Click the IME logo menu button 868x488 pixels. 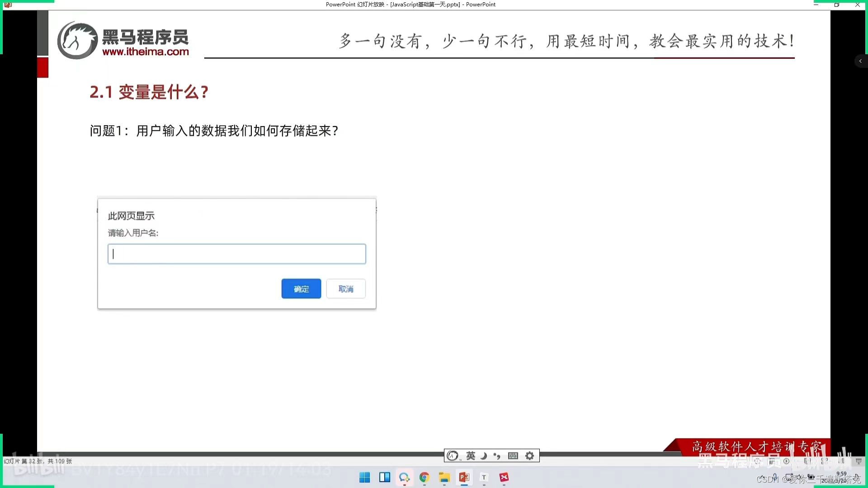coord(453,456)
